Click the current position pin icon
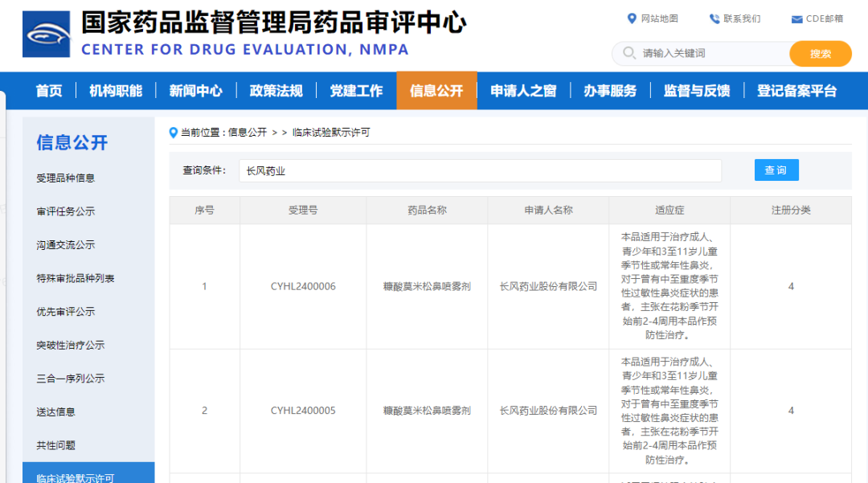The image size is (868, 483). coord(173,133)
